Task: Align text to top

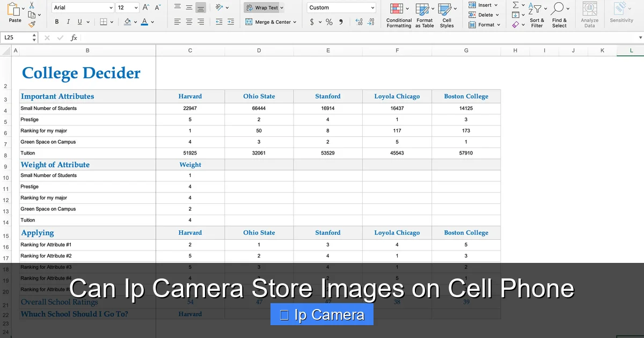Action: (178, 8)
